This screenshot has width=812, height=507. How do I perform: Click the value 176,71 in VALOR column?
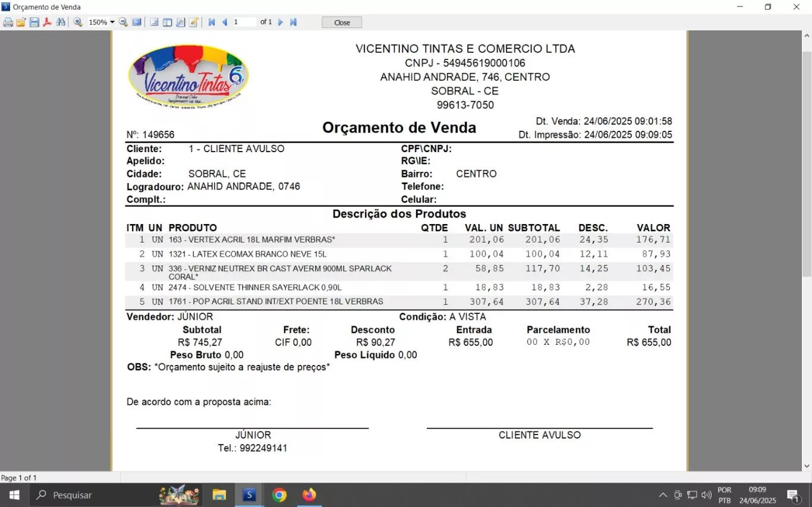[x=653, y=240]
